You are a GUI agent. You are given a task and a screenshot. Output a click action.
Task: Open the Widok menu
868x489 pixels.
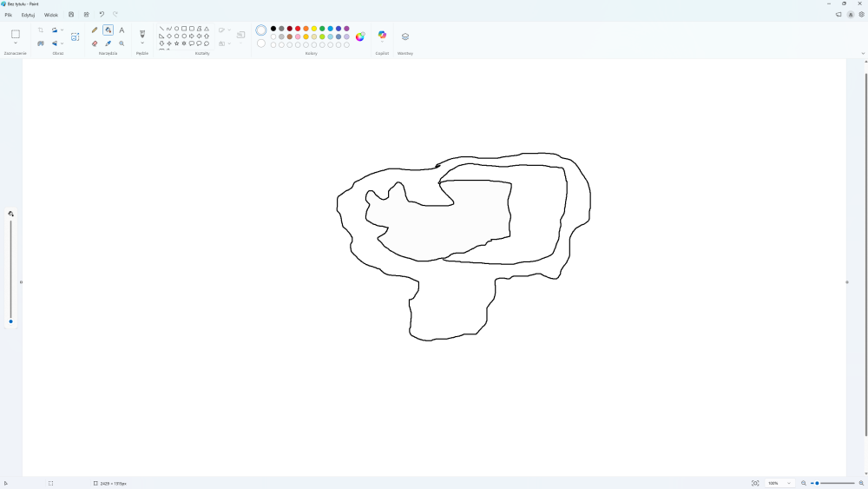tap(51, 15)
